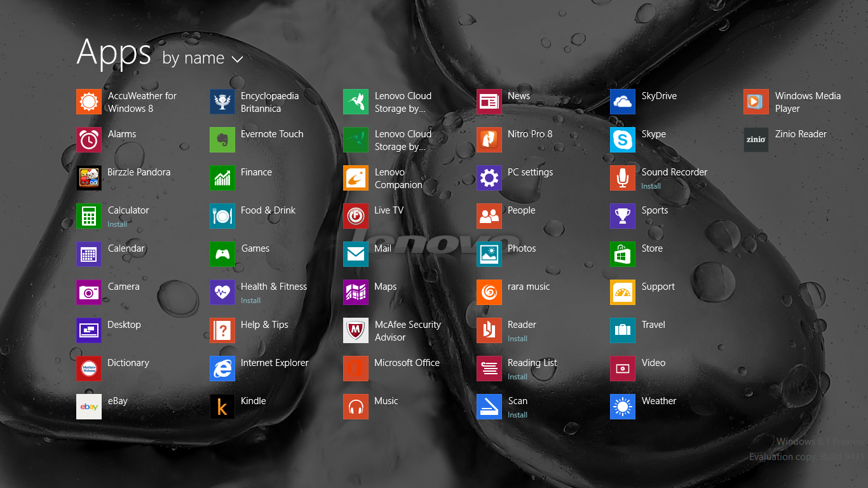Launch the Camera app icon
This screenshot has height=488, width=868.
pyautogui.click(x=89, y=292)
